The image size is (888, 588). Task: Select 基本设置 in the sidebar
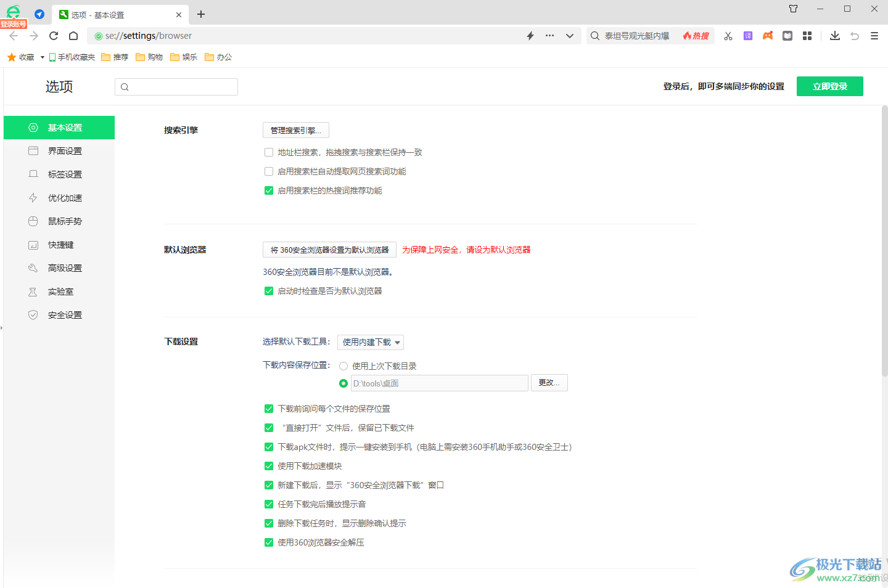(x=59, y=128)
